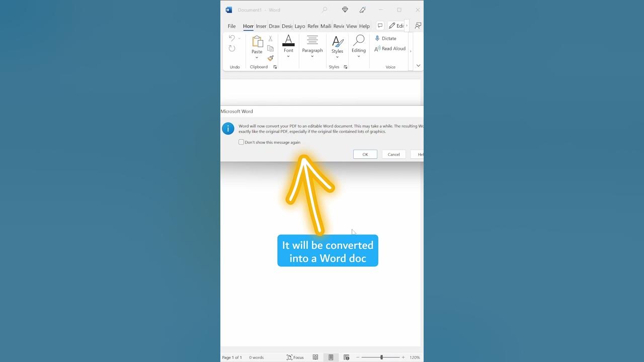
Task: Open the Font group button
Action: (x=288, y=46)
